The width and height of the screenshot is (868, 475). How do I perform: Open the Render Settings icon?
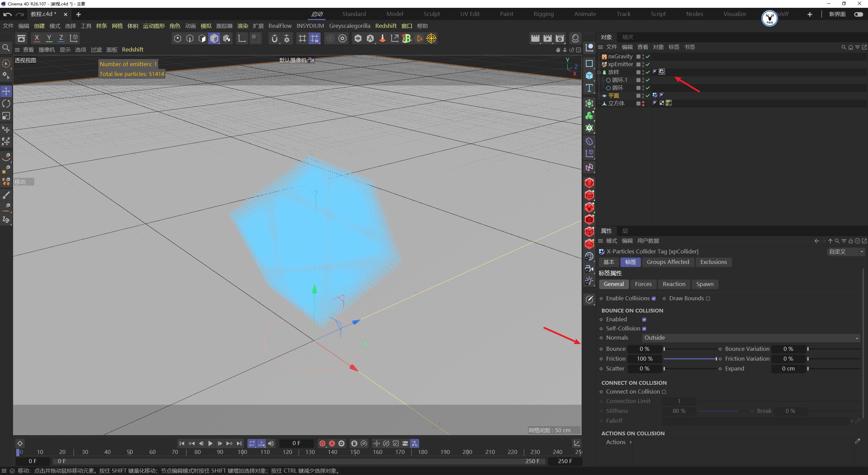click(x=560, y=38)
